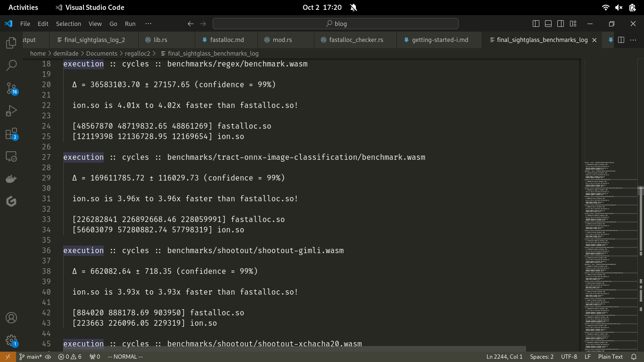Switch to the final_sightglass_log_2 tab
The image size is (644, 362).
(94, 40)
